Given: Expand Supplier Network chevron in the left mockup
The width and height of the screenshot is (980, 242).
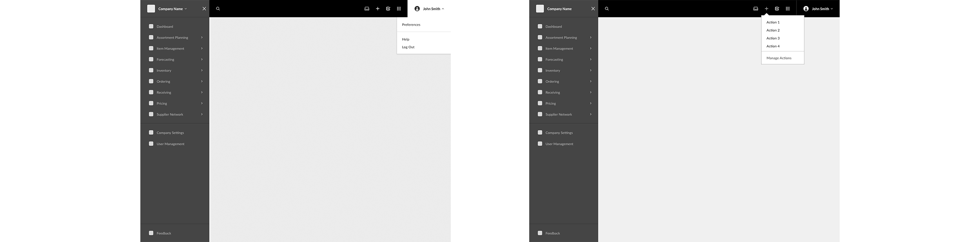Looking at the screenshot, I should [202, 114].
